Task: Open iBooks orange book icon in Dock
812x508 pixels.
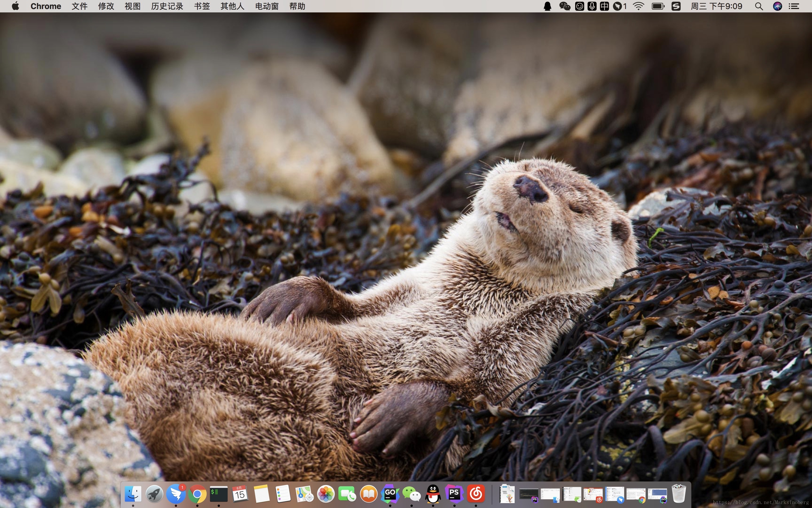Action: (369, 494)
